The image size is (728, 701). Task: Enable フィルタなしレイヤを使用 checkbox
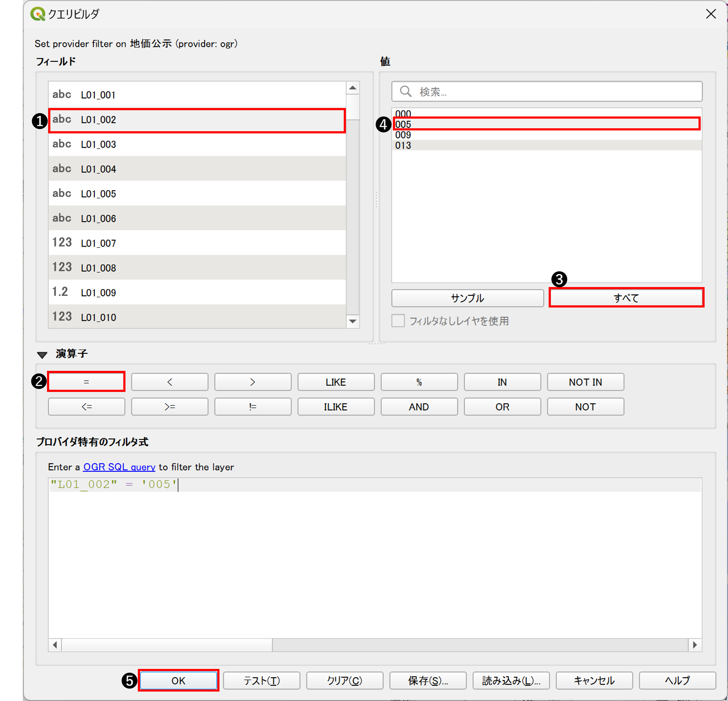coord(398,321)
